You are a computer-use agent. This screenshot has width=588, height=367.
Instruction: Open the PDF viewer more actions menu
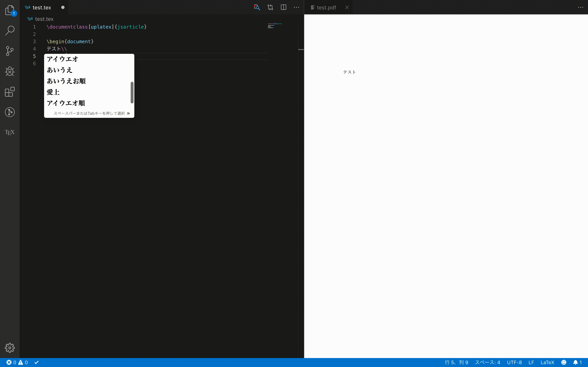[581, 7]
